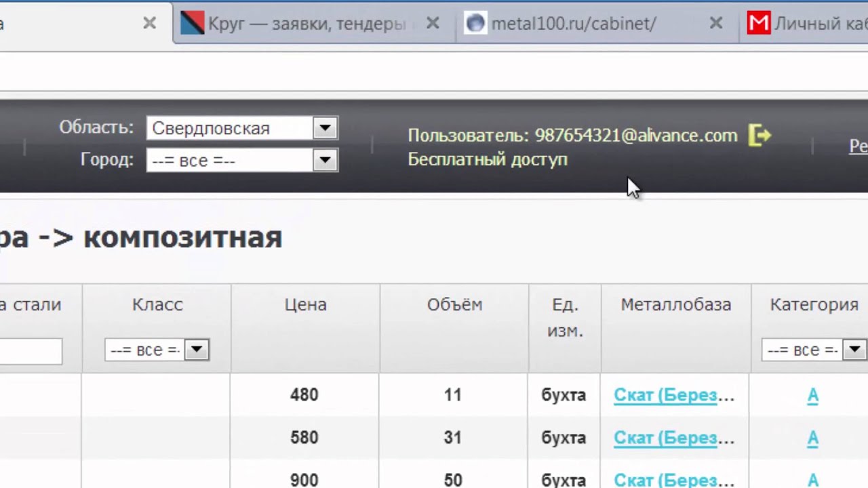Click the price value 900
The width and height of the screenshot is (868, 488).
pos(304,480)
